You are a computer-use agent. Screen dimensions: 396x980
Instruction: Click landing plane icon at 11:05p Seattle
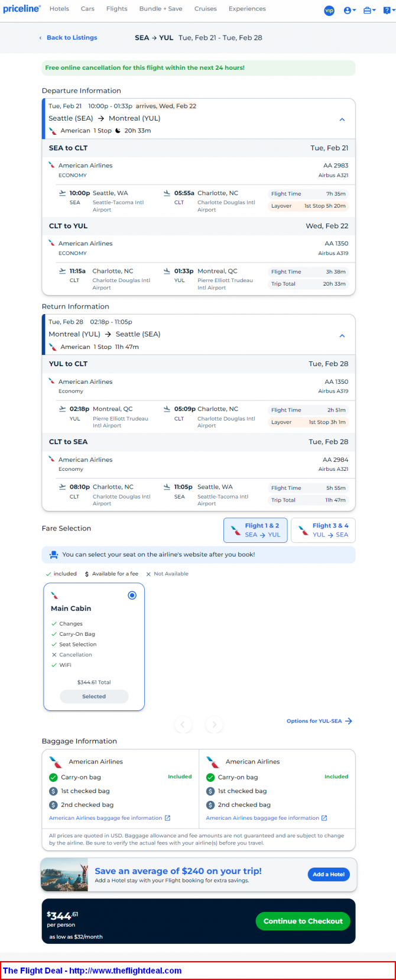click(167, 487)
